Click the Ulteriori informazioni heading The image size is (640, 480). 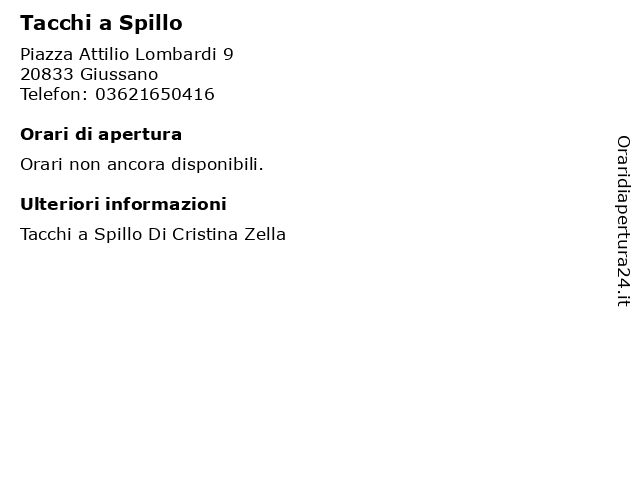tap(123, 204)
